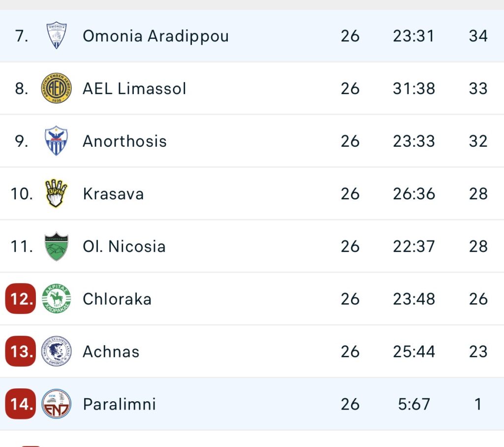Click the Omonia Aradippou club crest
The width and height of the screenshot is (504, 447).
coord(56,36)
